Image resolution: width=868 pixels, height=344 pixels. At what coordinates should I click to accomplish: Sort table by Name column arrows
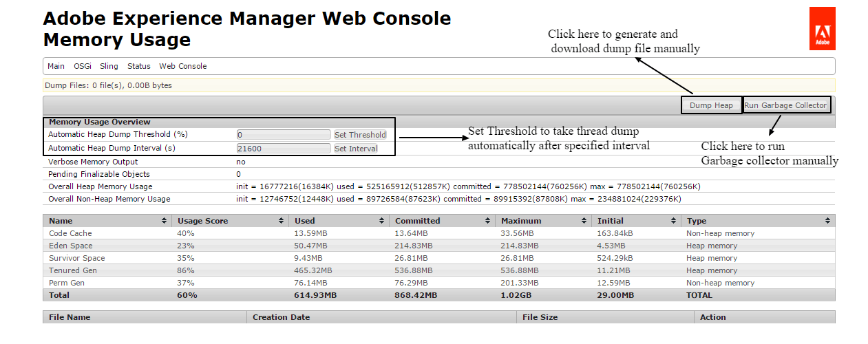164,221
